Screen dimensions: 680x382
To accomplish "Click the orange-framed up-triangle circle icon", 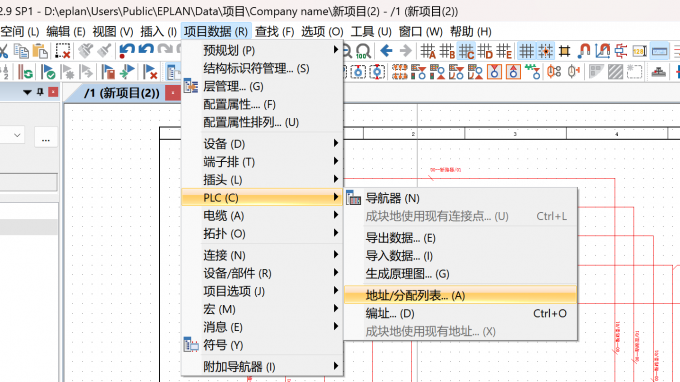I will tap(513, 72).
